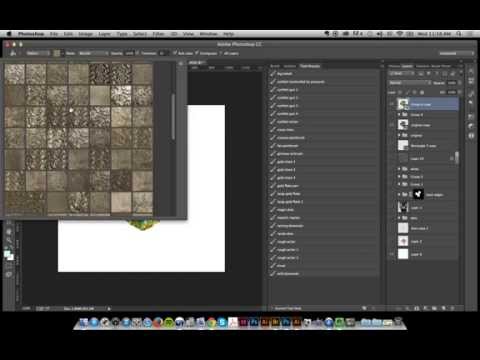Open the pattern picker gear menu
Viewport: 480px width, 360px height.
[181, 64]
